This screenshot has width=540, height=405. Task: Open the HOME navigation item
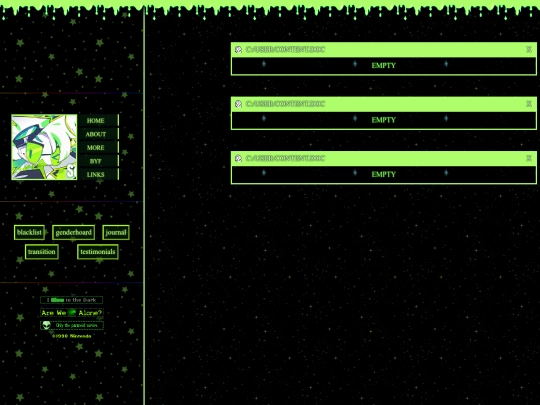click(98, 121)
